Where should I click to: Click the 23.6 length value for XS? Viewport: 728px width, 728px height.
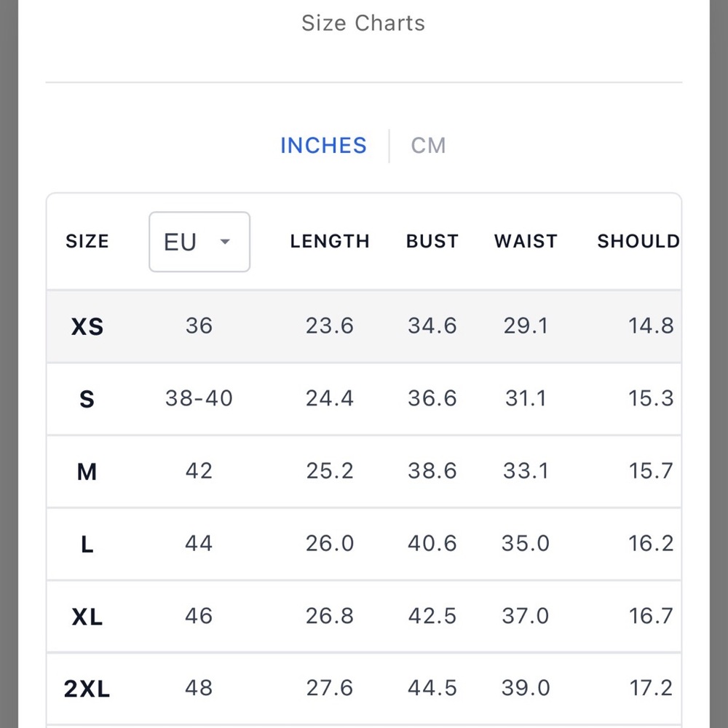(x=330, y=325)
